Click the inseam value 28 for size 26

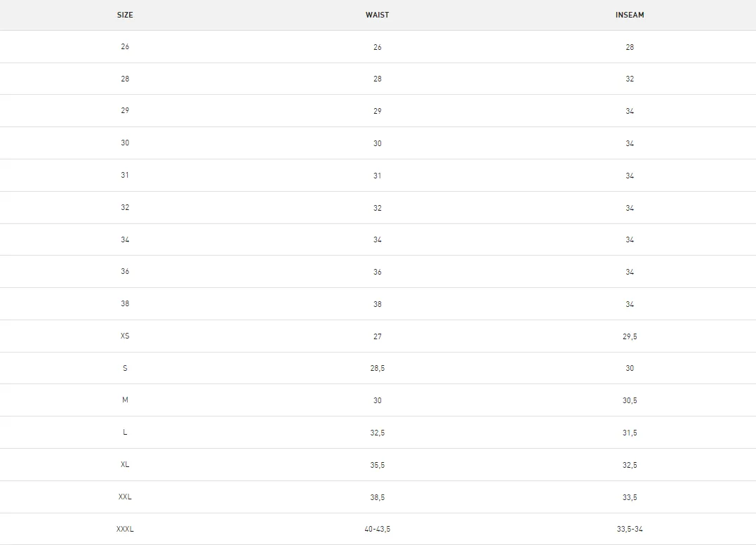pos(630,47)
